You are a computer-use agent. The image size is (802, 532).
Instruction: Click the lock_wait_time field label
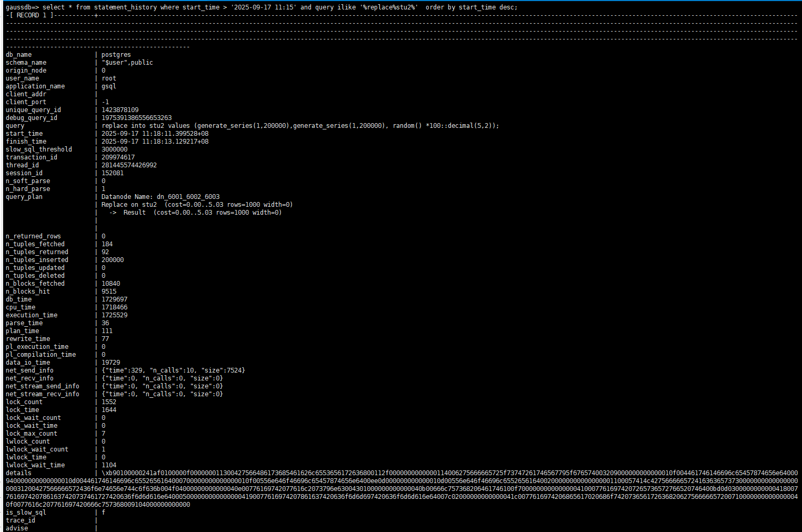coord(32,426)
